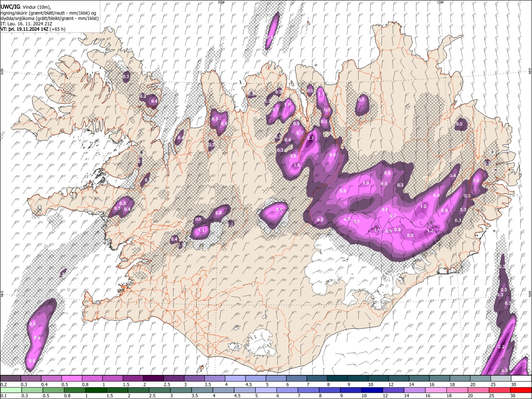The height and width of the screenshot is (399, 532).
Task: Click the top-row legend swatch between 3 and 3.5
Action: click(x=194, y=379)
